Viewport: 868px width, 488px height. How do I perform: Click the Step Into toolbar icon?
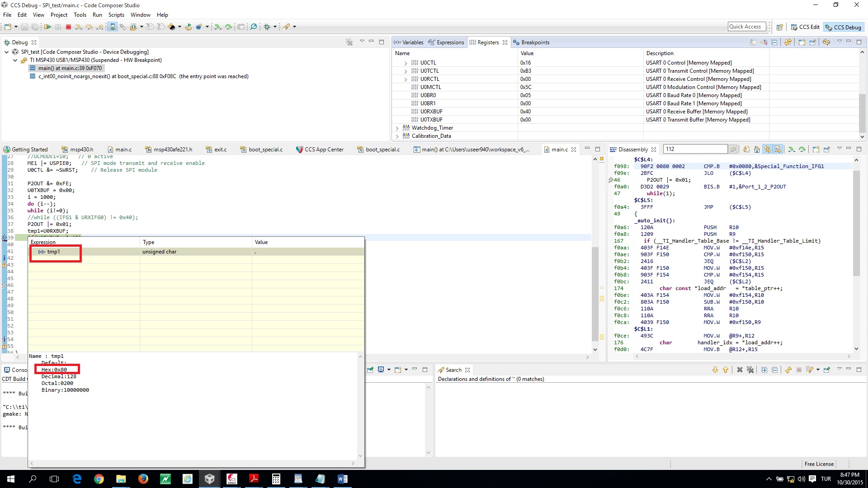pyautogui.click(x=78, y=27)
